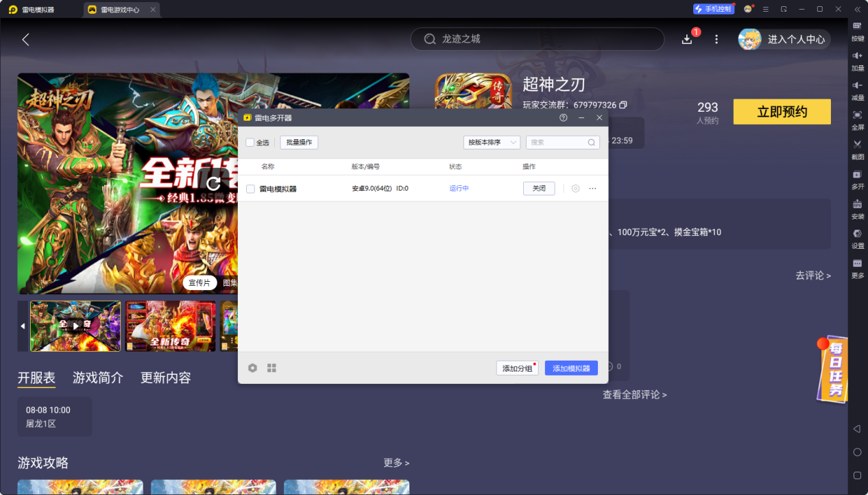Open the download manager icon with red badge
868x495 pixels.
[686, 39]
